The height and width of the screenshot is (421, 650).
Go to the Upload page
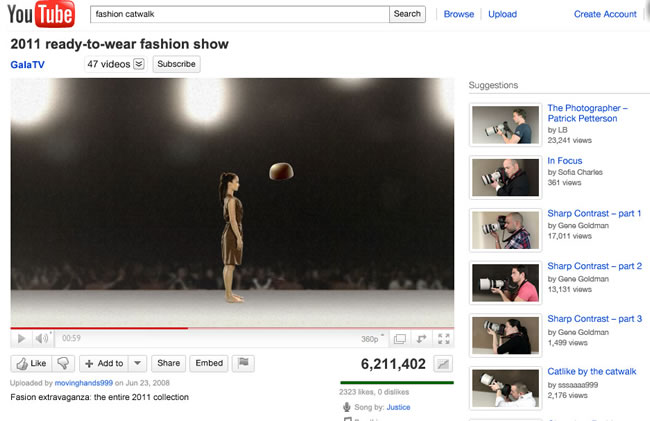click(502, 14)
